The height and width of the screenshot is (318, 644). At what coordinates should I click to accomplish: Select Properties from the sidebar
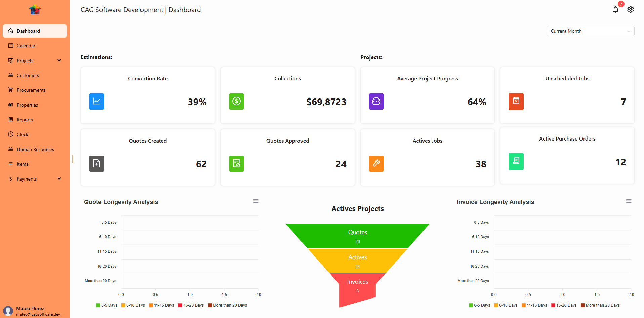(27, 105)
